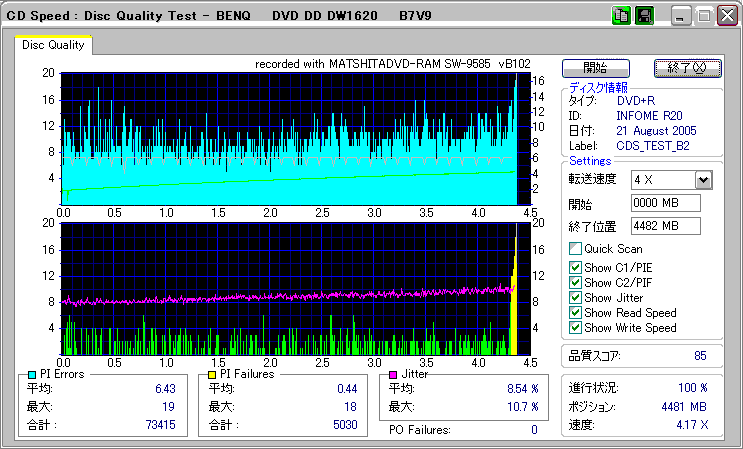
Task: Click the yellow PI Failures color swatch
Action: tap(212, 374)
